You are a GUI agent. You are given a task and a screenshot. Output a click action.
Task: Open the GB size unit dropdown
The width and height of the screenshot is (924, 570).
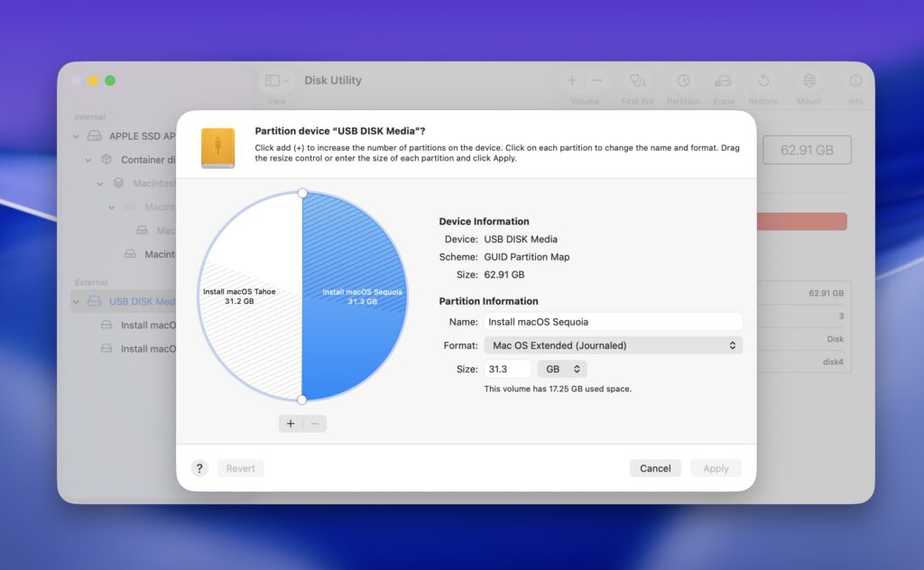561,369
